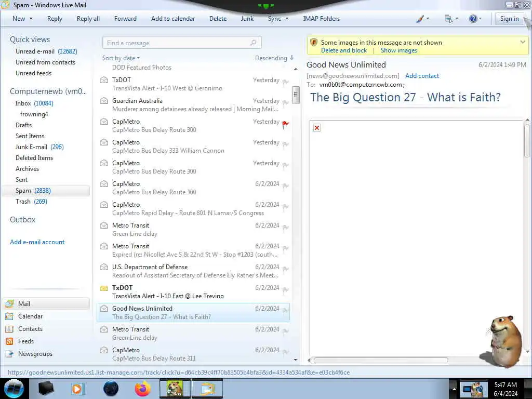
Task: Open Mail view icon in bottom-left shortcuts
Action: pos(9,303)
